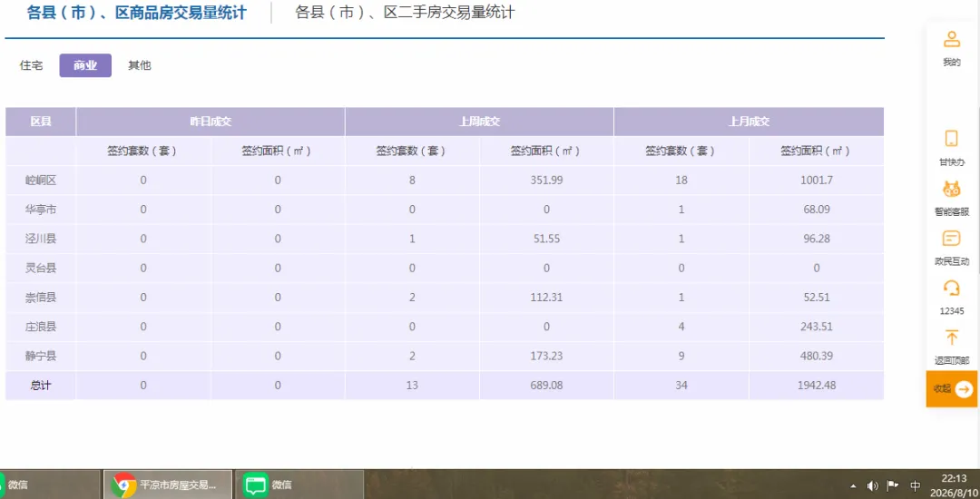Viewport: 980px width, 499px height.
Task: Select the 住宅 category filter
Action: (x=31, y=65)
